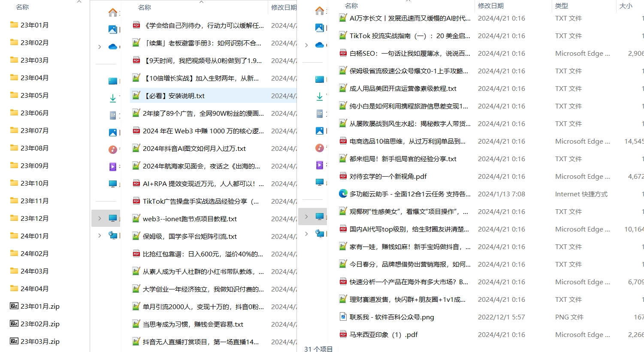This screenshot has height=352, width=644.
Task: Select the file 当思考成为习惯，赚钱会更容易.txt
Action: point(193,324)
